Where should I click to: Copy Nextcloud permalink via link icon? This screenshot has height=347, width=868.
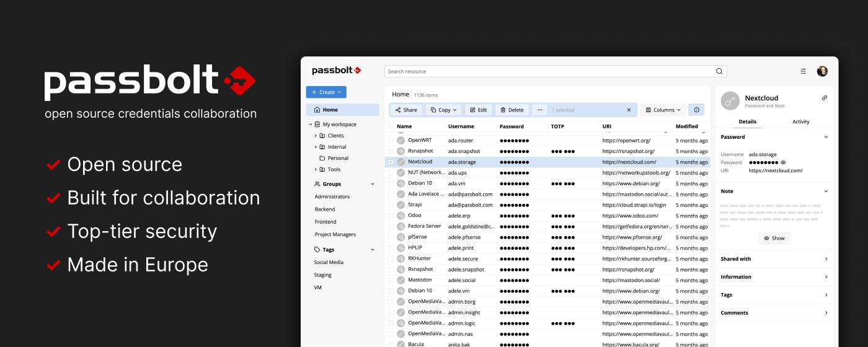825,98
